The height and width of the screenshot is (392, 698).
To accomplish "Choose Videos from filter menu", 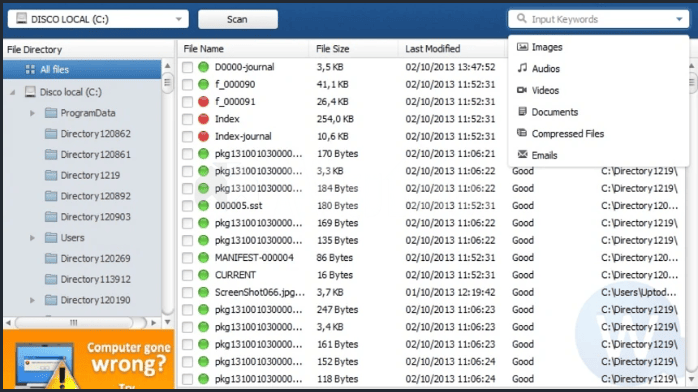I will click(598, 90).
